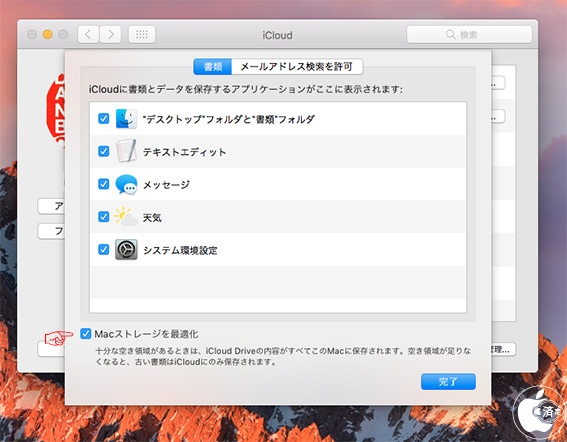Click the System Preferences gear icon
567x442 pixels.
coord(126,250)
